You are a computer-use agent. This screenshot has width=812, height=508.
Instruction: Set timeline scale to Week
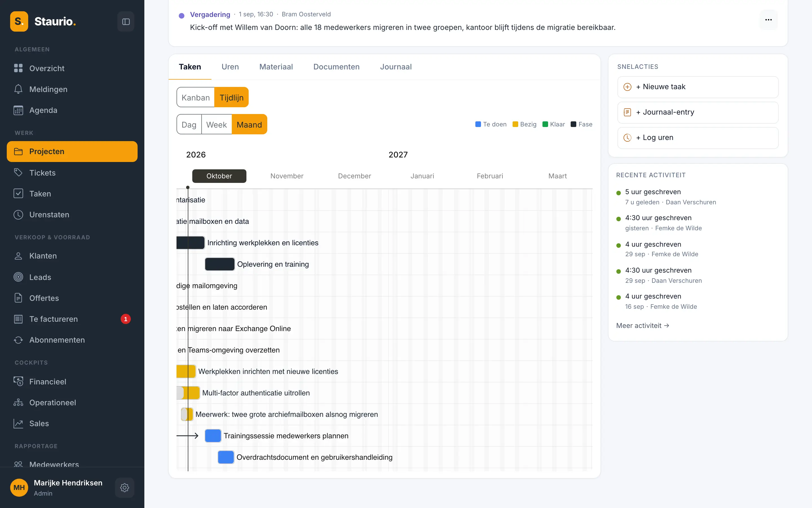tap(217, 125)
